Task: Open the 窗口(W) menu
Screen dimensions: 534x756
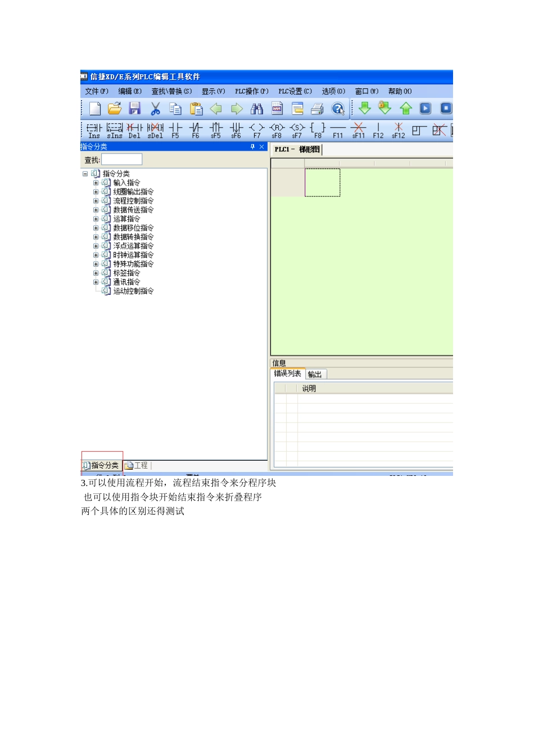Action: point(366,91)
